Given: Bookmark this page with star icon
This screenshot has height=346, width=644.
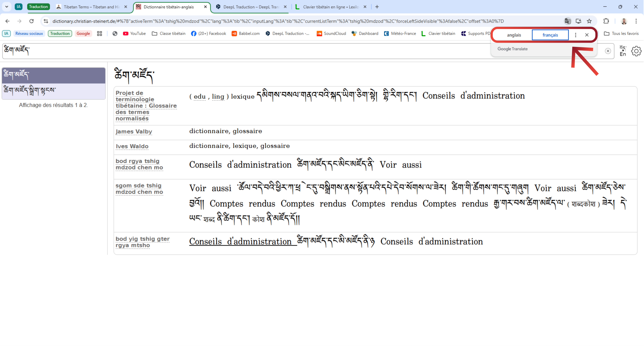Looking at the screenshot, I should point(589,21).
